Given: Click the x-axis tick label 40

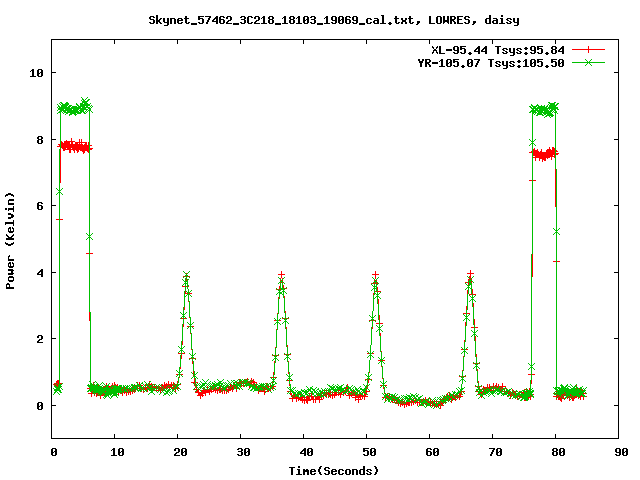Looking at the screenshot, I should (306, 452).
